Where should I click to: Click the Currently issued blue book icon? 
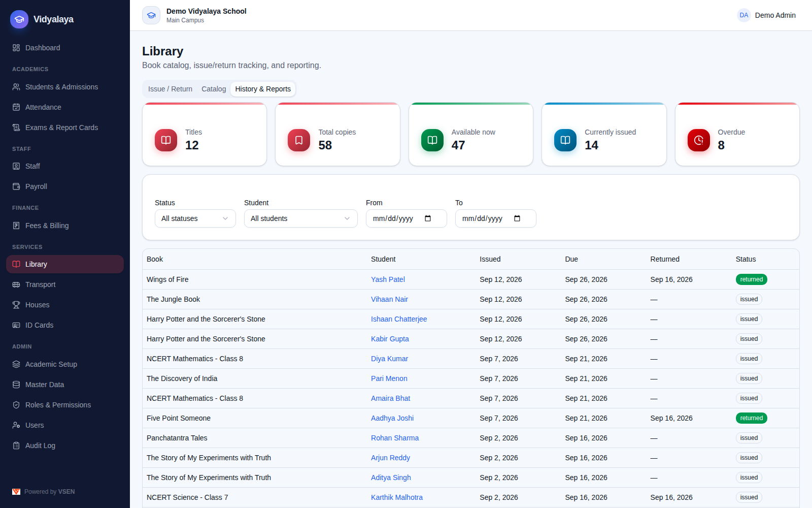(x=565, y=140)
